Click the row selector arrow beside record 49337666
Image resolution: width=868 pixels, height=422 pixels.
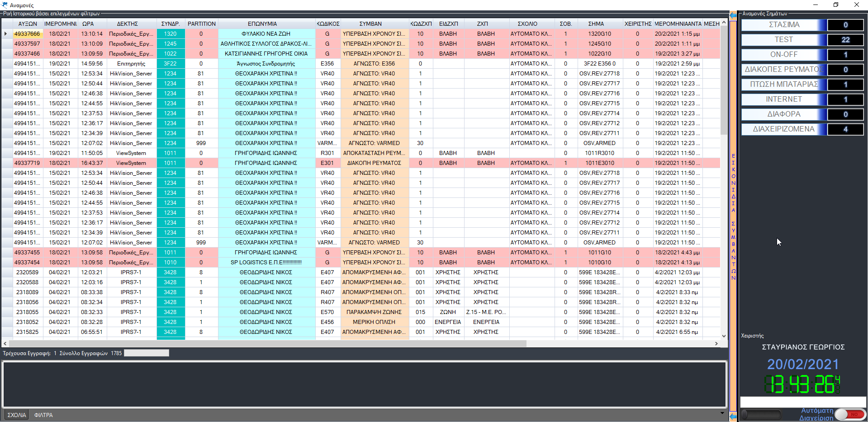pos(6,34)
